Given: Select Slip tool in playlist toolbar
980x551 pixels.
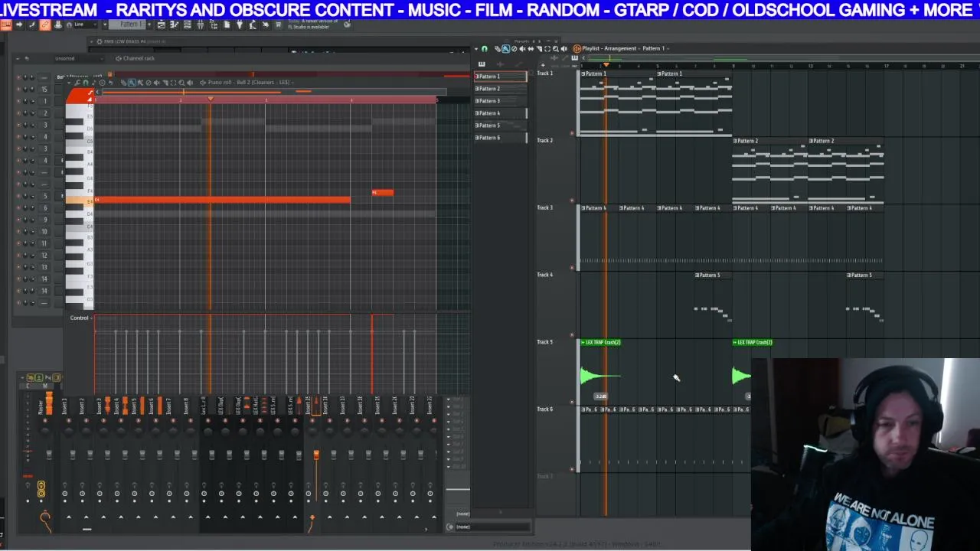Looking at the screenshot, I should pyautogui.click(x=531, y=48).
